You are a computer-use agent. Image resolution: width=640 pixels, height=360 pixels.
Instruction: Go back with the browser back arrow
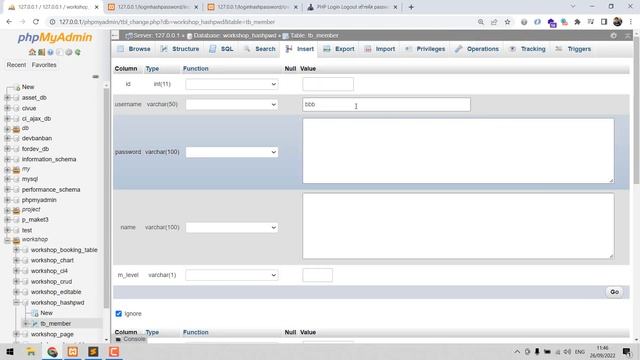tap(9, 22)
